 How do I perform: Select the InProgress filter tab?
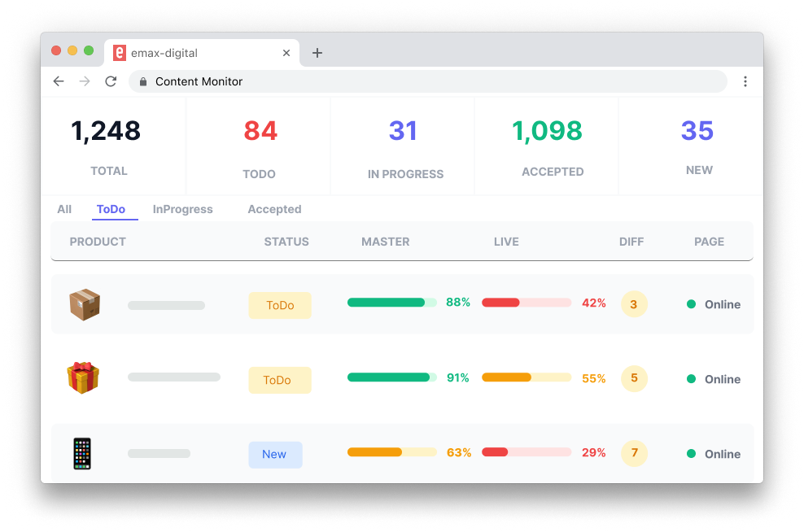[x=182, y=209]
